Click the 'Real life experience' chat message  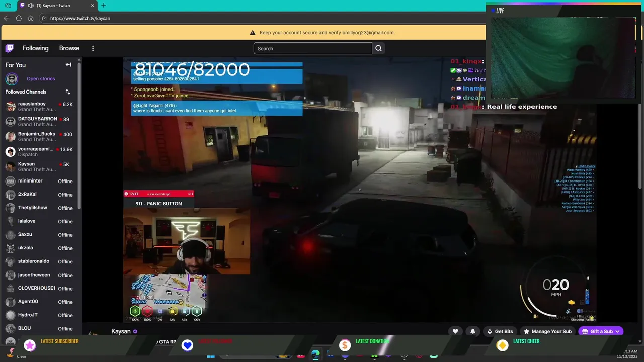[x=522, y=107]
